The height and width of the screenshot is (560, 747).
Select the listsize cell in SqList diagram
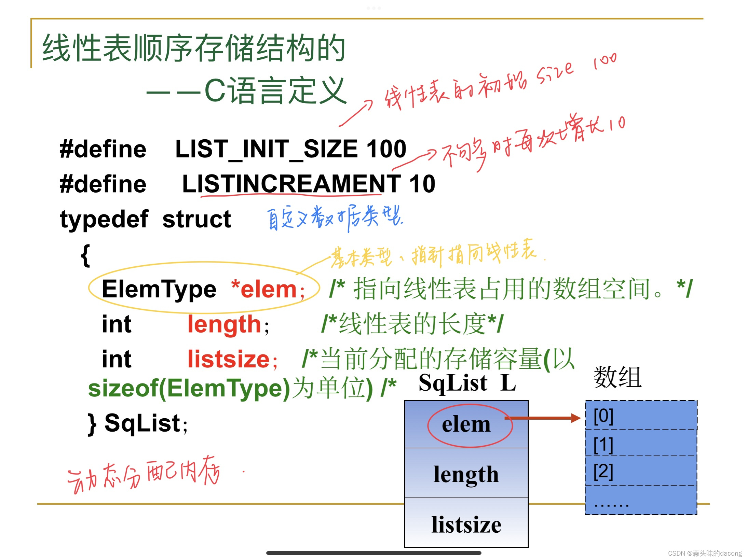[466, 524]
